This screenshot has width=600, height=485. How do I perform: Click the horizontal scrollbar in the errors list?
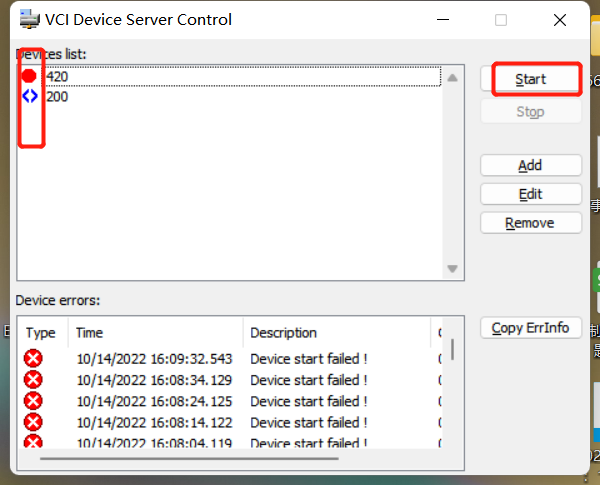(189, 458)
